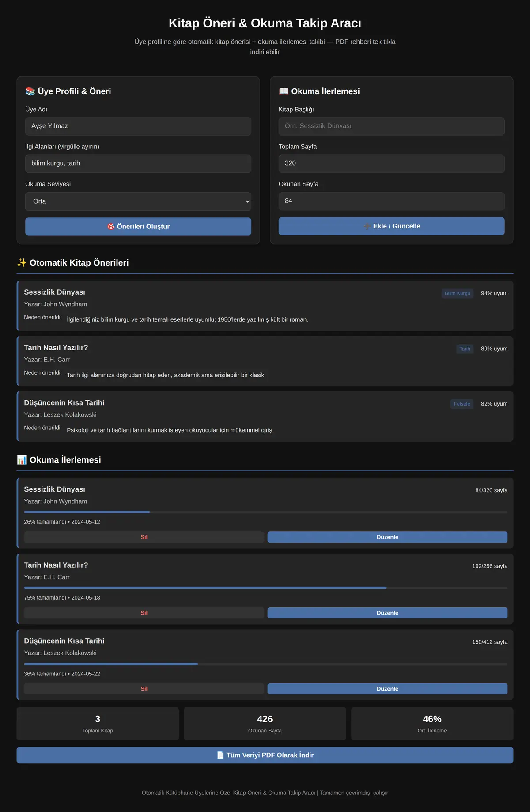Edit the Tarih Nasıl Yazılır? reading entry

tap(387, 613)
